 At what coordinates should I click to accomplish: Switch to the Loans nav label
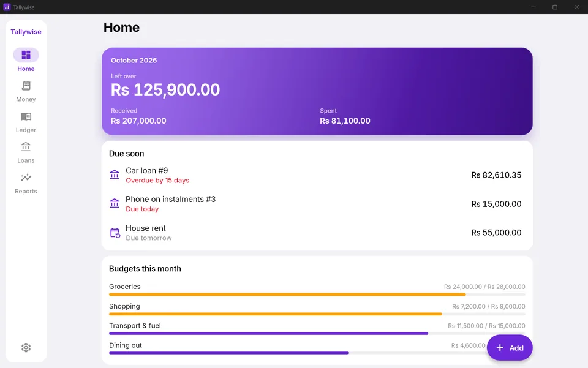click(26, 160)
